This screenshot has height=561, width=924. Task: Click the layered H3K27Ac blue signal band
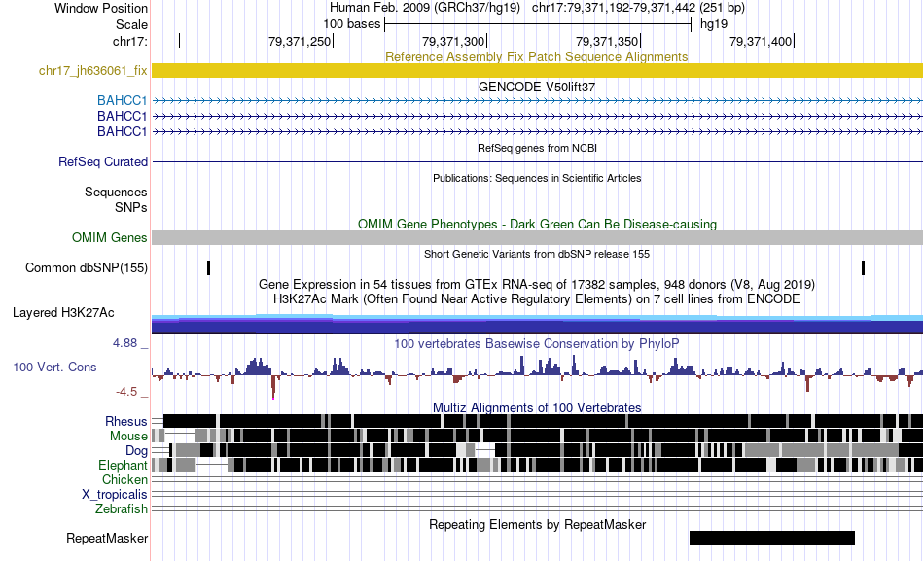(537, 325)
